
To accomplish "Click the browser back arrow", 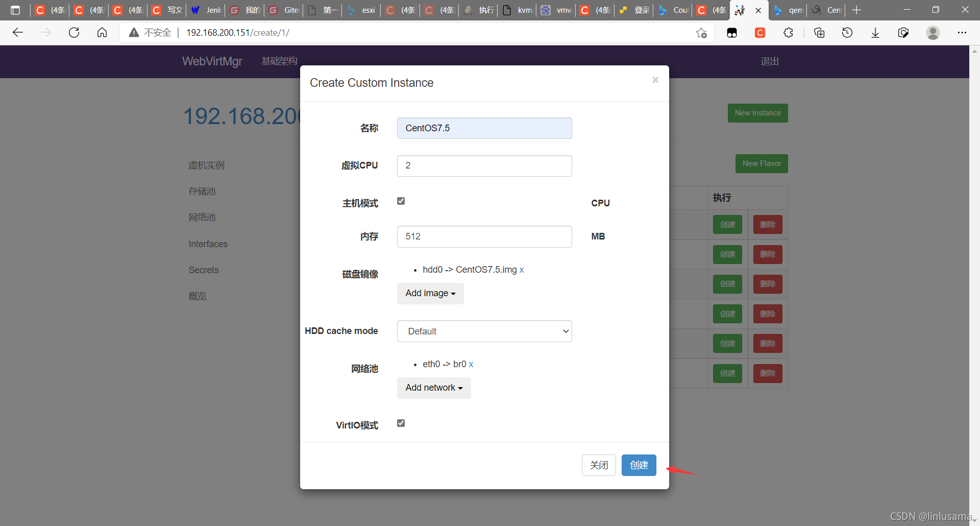I will [x=18, y=33].
